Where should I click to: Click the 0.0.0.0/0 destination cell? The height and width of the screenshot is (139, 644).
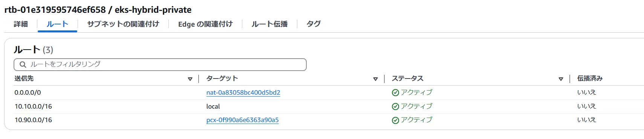[28, 92]
